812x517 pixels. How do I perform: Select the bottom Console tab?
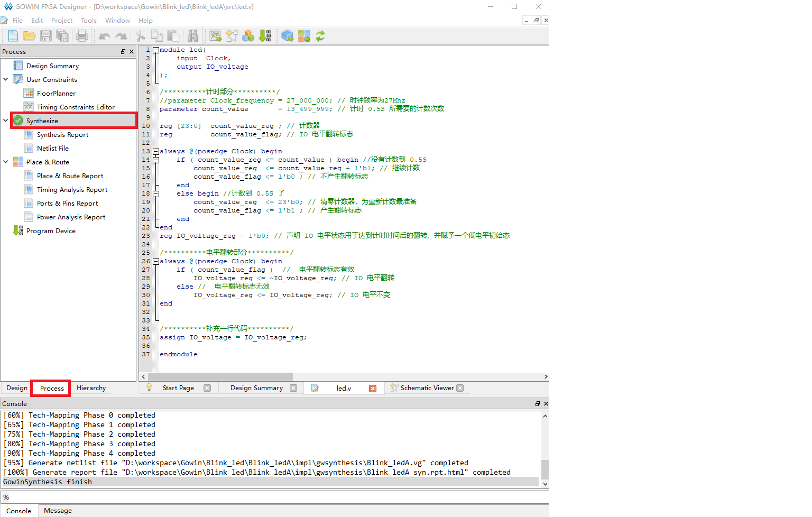pos(19,511)
